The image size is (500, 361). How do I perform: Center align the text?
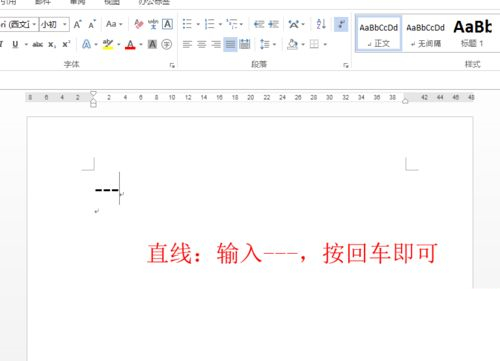coord(202,44)
